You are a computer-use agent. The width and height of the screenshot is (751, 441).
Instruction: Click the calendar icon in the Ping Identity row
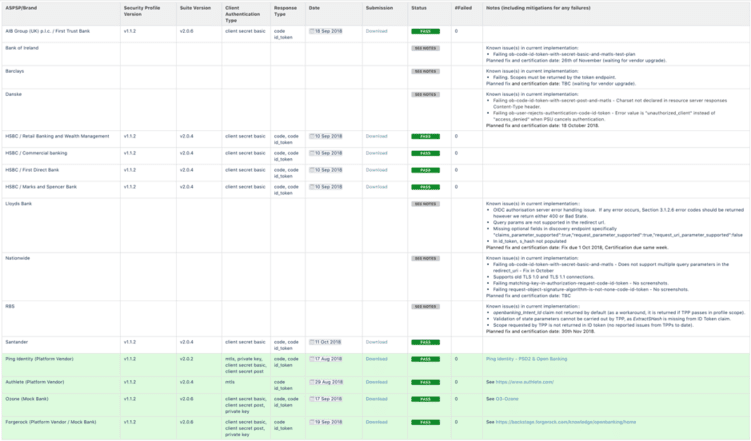(x=312, y=359)
